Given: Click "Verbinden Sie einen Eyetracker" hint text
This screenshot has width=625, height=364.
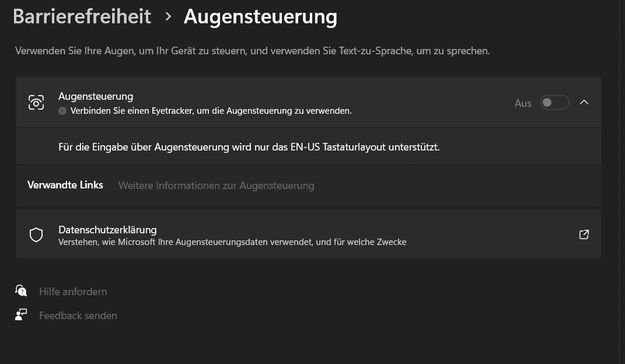Looking at the screenshot, I should pos(211,111).
